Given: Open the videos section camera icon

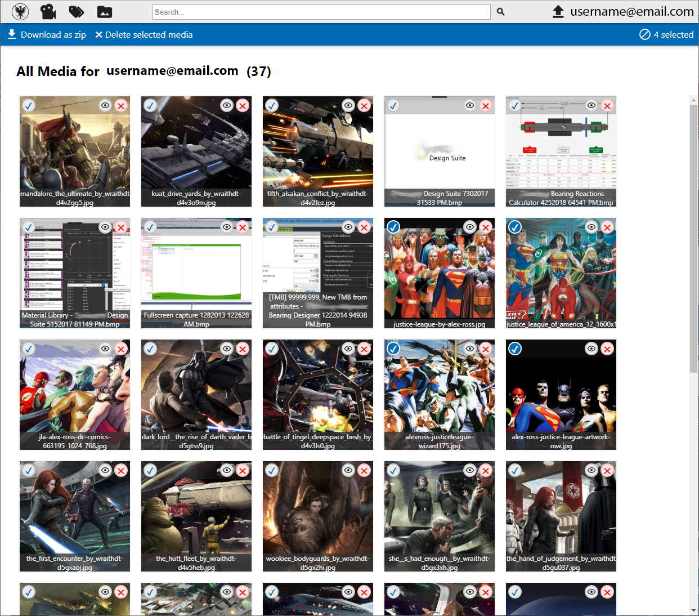Looking at the screenshot, I should [48, 12].
